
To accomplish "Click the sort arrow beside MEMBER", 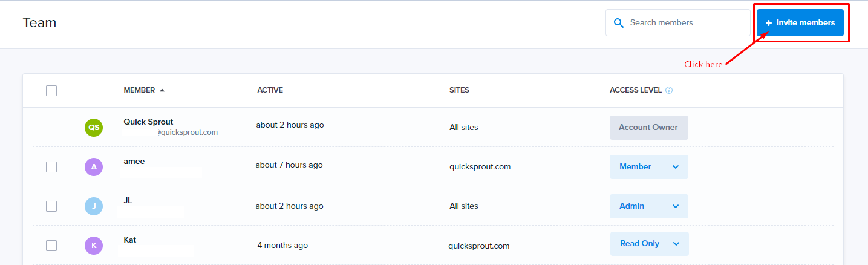I will 162,90.
